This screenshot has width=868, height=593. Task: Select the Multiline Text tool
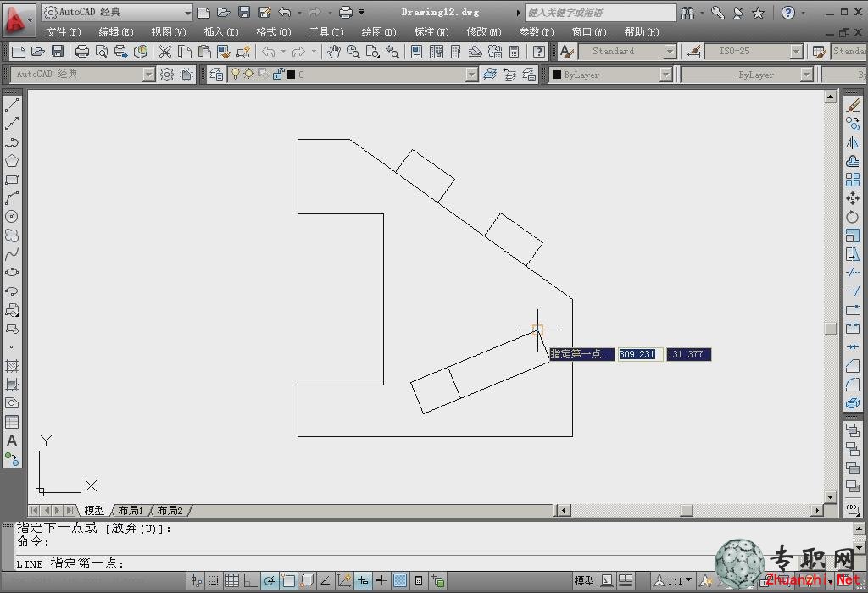12,441
